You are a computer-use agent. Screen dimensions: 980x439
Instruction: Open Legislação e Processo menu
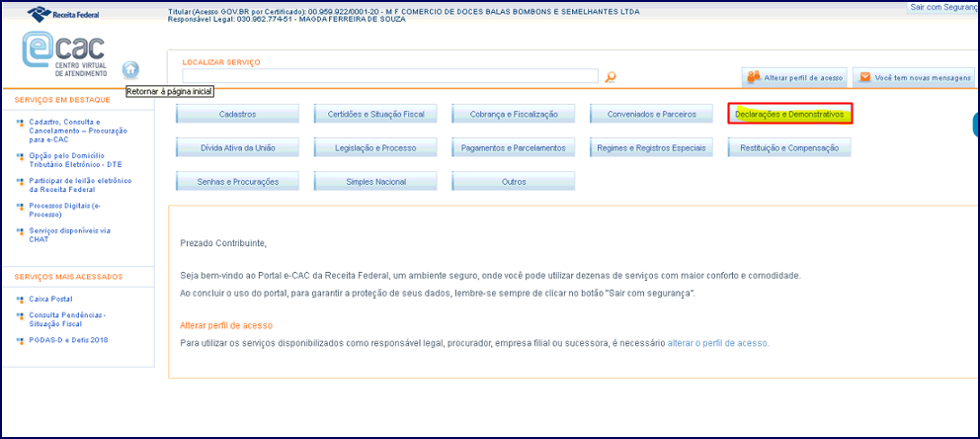[375, 147]
